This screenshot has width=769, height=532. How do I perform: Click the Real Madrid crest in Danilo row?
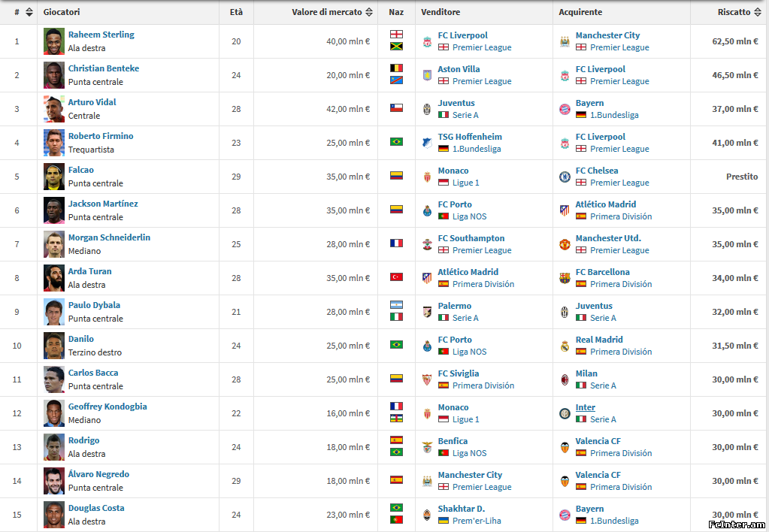(x=565, y=346)
